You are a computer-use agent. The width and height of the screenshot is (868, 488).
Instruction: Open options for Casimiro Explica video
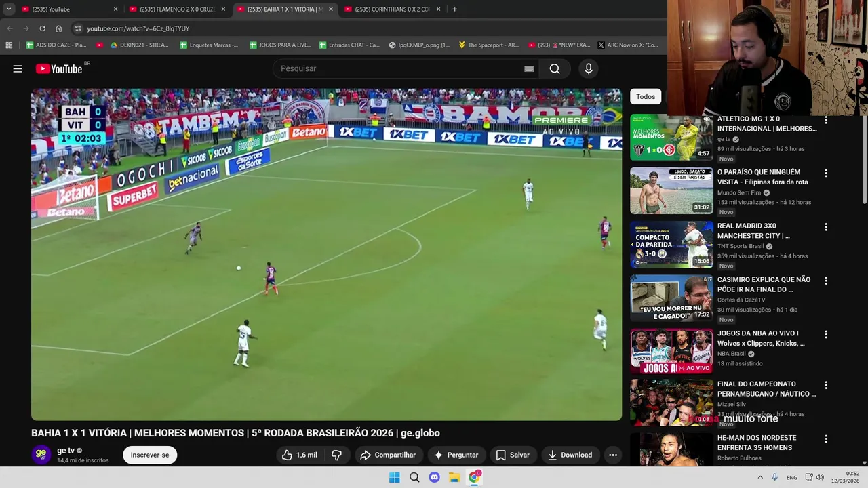(x=825, y=281)
